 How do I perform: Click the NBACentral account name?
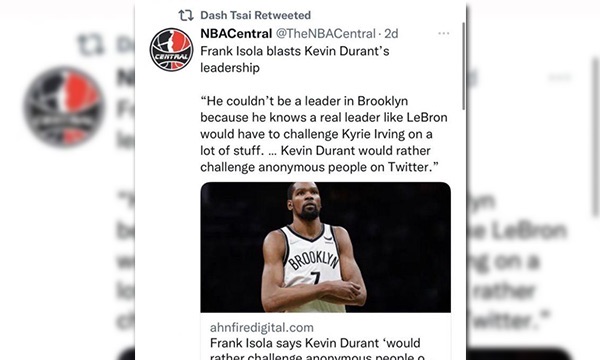tap(236, 34)
